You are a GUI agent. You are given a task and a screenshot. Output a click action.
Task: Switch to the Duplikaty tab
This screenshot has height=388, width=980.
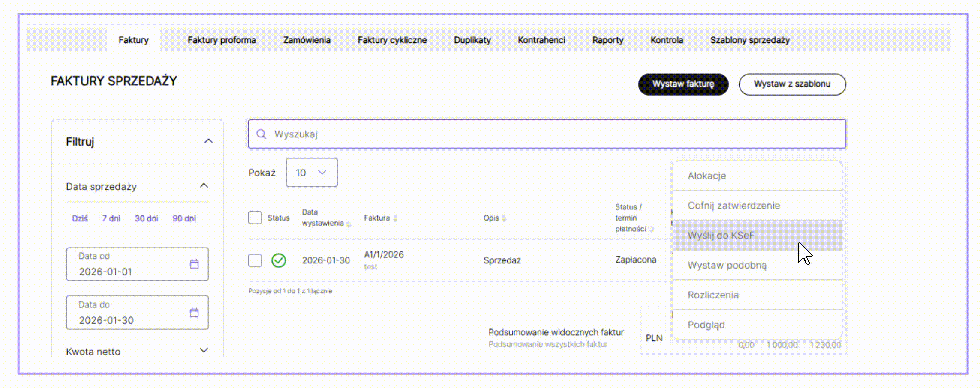472,40
